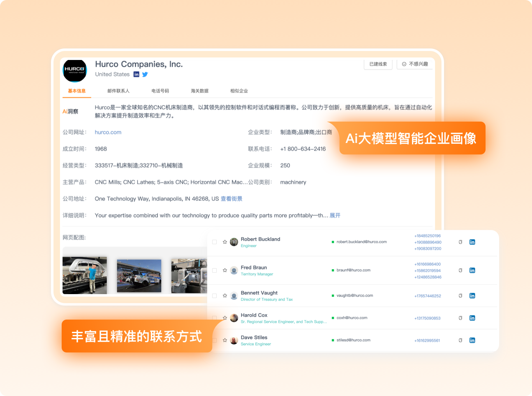Tick the checkbox for Bennett Vaught
The image size is (532, 396).
(x=214, y=296)
